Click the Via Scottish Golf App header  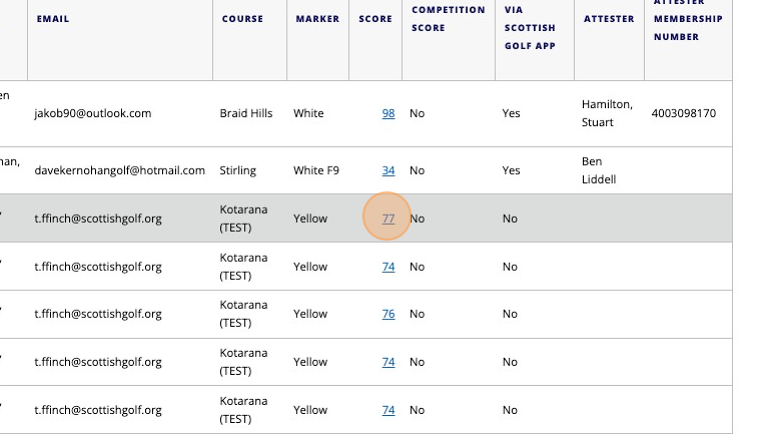tap(529, 28)
